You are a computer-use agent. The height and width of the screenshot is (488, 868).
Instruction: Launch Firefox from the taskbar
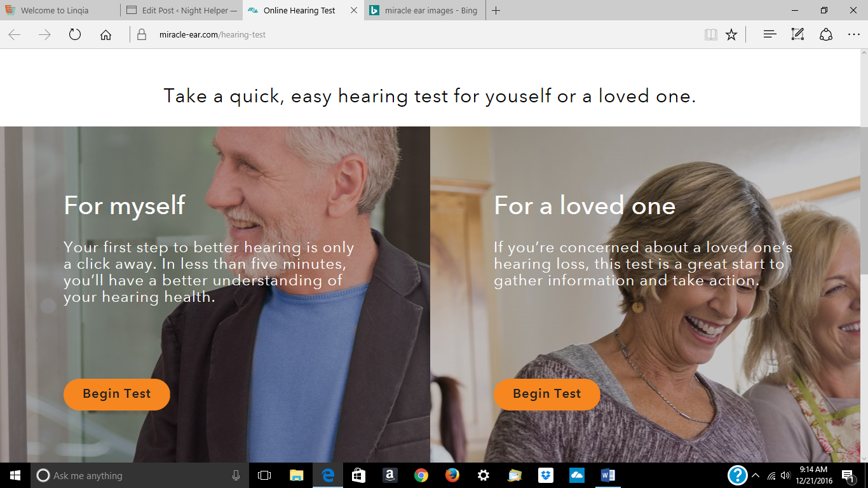coord(452,475)
